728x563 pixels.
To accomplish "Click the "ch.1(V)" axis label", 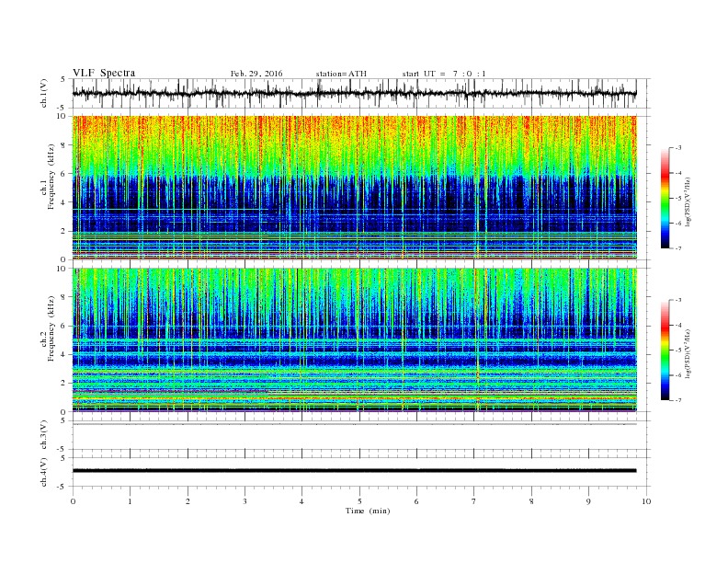I will (44, 93).
